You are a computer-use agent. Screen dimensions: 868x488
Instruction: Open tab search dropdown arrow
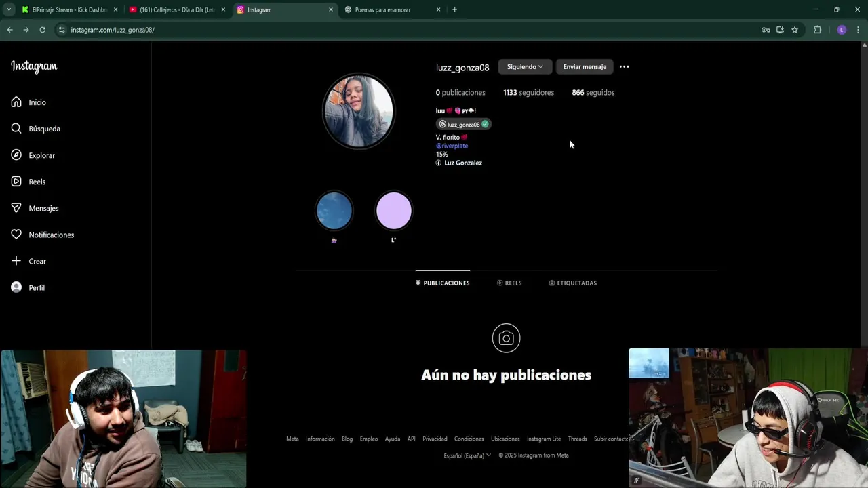click(x=9, y=9)
